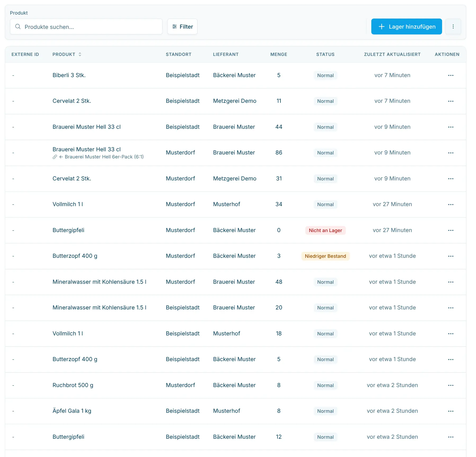Open actions menu for Biberli 3 Stk.

[451, 76]
